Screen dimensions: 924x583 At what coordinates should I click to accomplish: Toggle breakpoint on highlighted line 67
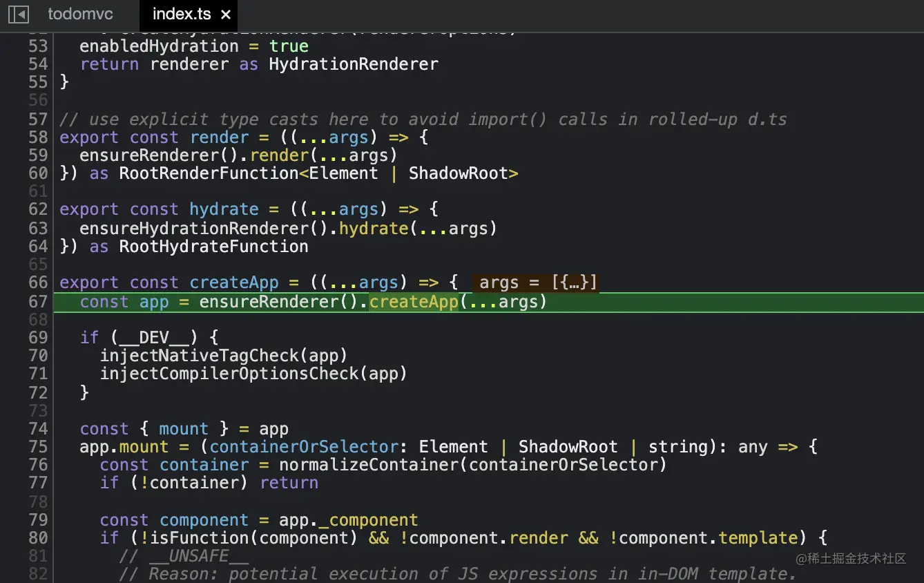[39, 302]
